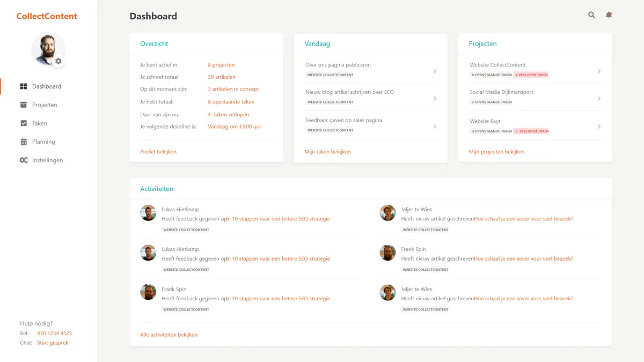Open the Social Media Dijkmansport project title
Screen dimensions: 644x362
tap(501, 92)
